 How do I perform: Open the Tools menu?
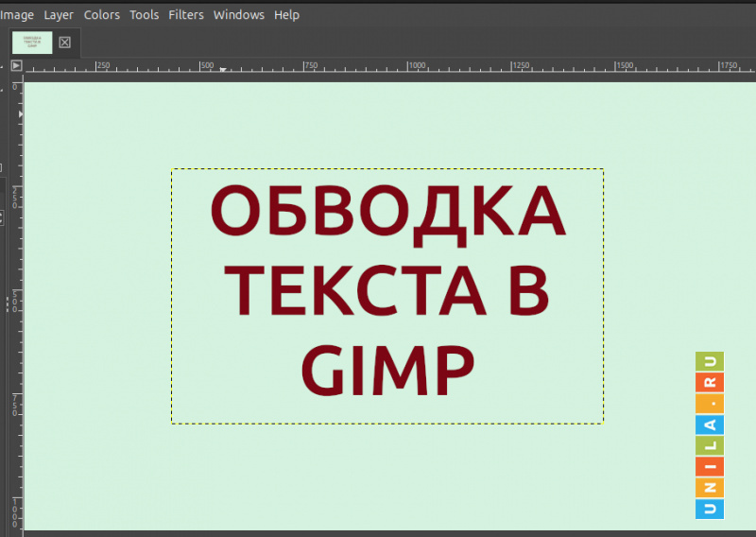[144, 15]
